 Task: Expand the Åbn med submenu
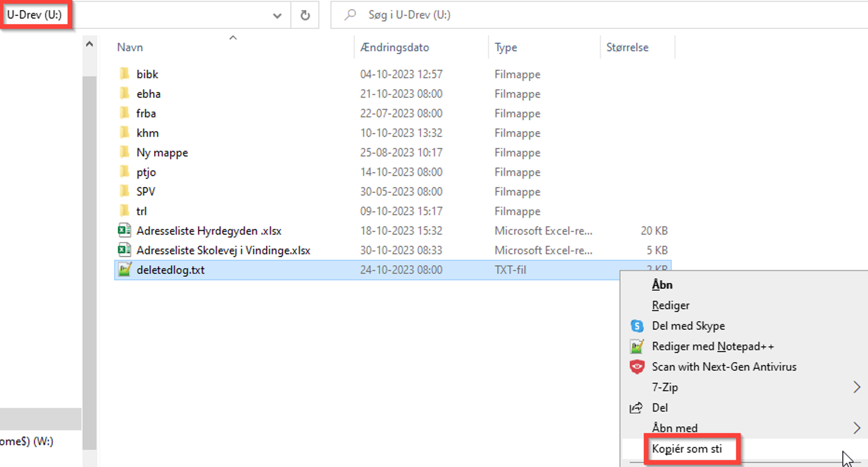pyautogui.click(x=857, y=428)
